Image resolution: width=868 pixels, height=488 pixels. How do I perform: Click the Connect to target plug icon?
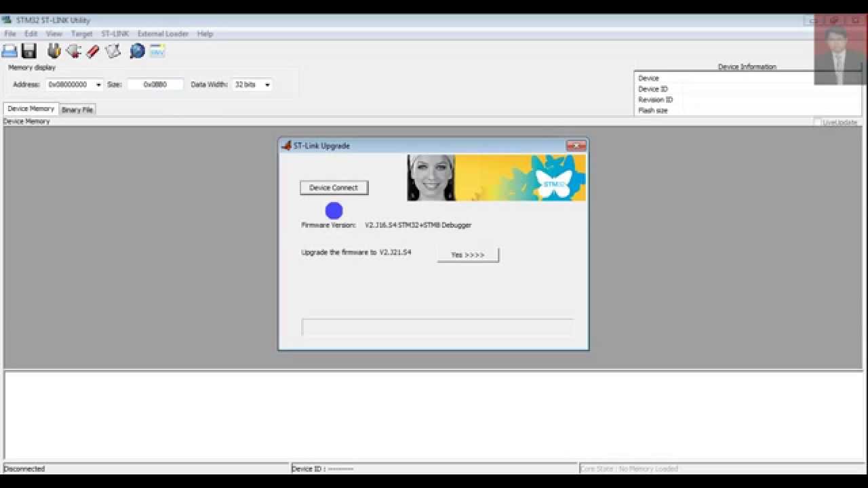[54, 51]
